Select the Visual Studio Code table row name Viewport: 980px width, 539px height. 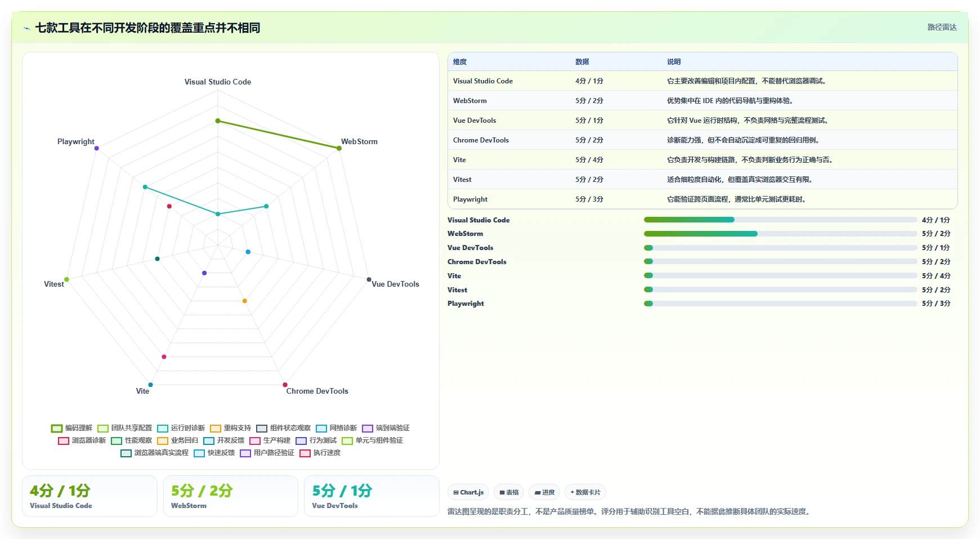pyautogui.click(x=483, y=81)
